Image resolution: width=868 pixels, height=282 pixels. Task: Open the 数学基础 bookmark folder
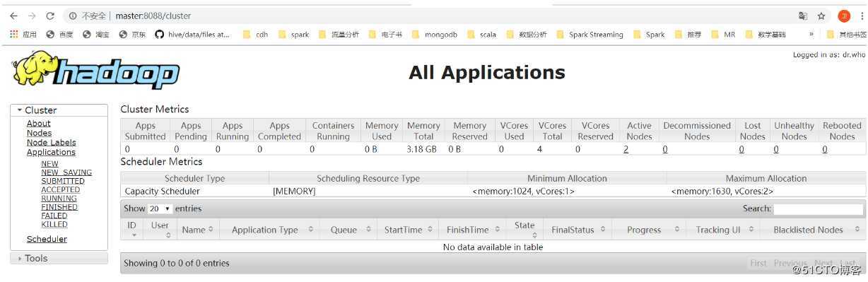[766, 34]
